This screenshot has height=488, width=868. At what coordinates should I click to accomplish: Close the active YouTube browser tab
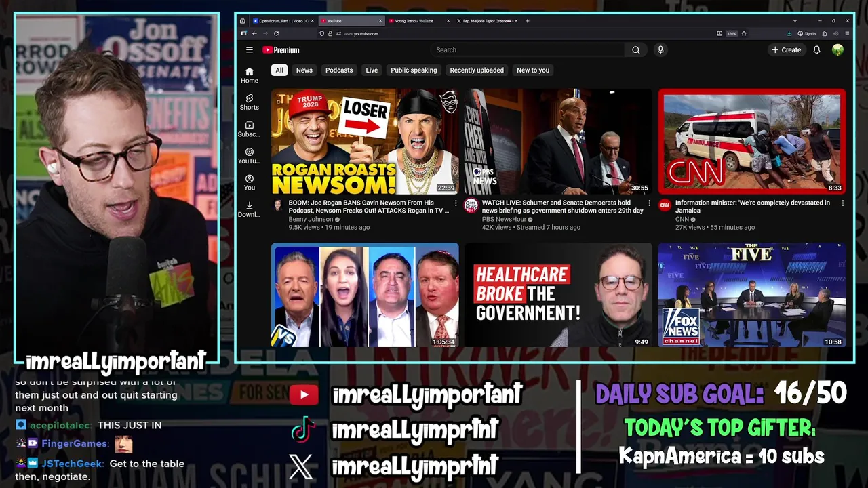click(x=380, y=21)
